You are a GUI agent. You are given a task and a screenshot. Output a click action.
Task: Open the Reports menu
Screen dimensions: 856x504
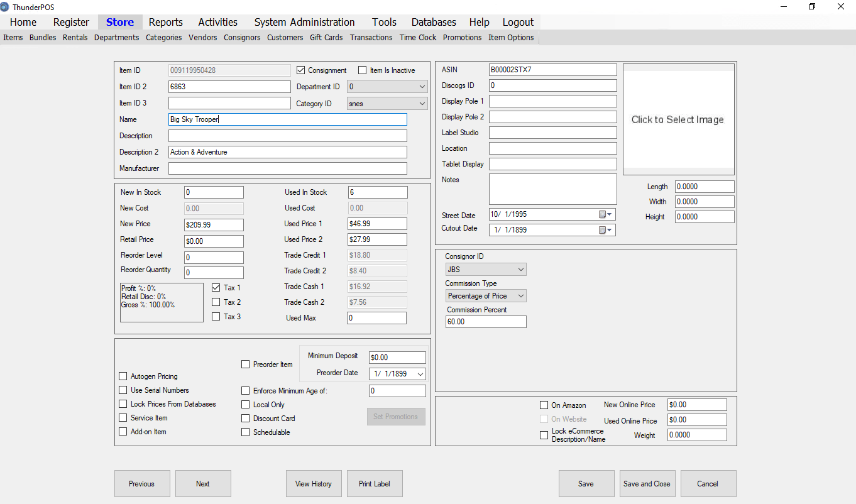165,22
